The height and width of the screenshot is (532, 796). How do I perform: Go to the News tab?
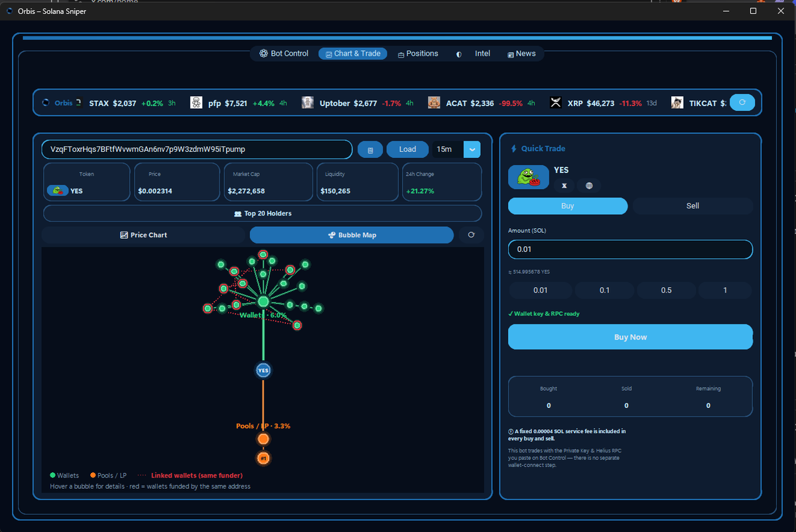[x=521, y=54]
